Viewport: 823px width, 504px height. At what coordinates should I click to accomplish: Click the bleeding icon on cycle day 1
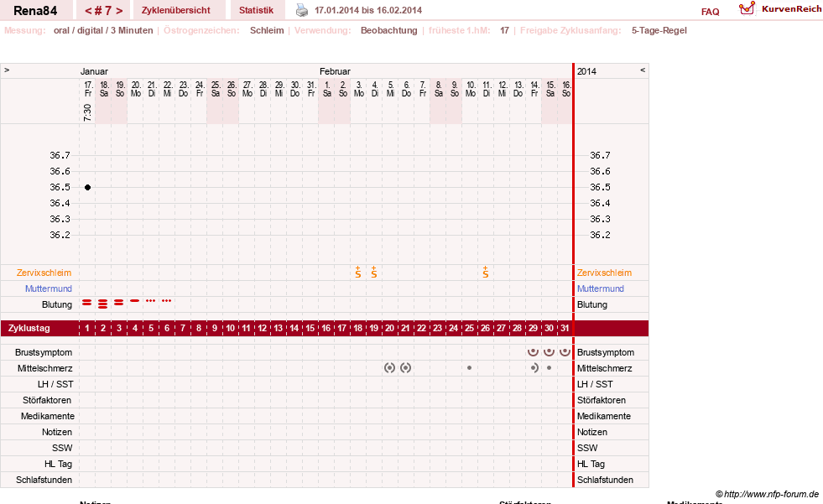click(x=87, y=303)
